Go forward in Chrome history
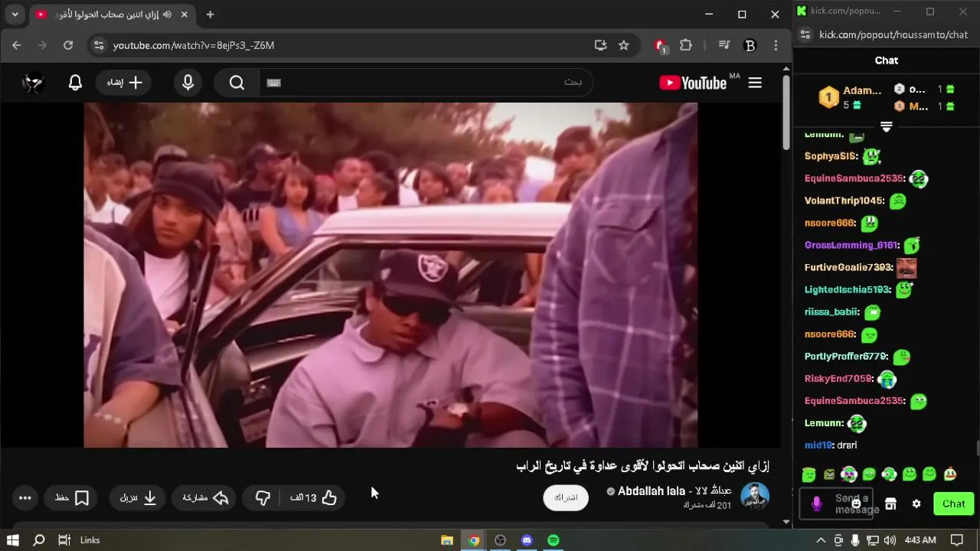This screenshot has width=980, height=551. point(42,45)
